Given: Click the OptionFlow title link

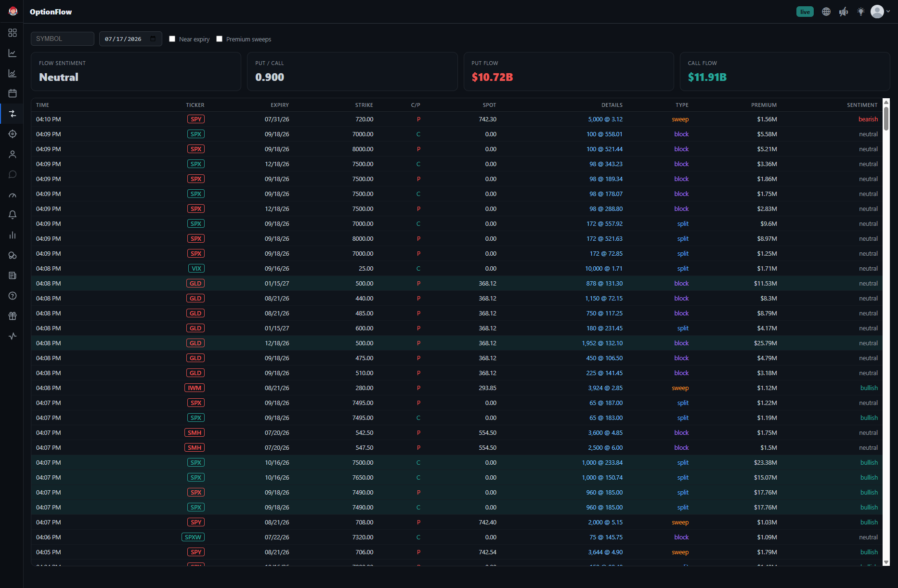Looking at the screenshot, I should coord(51,12).
